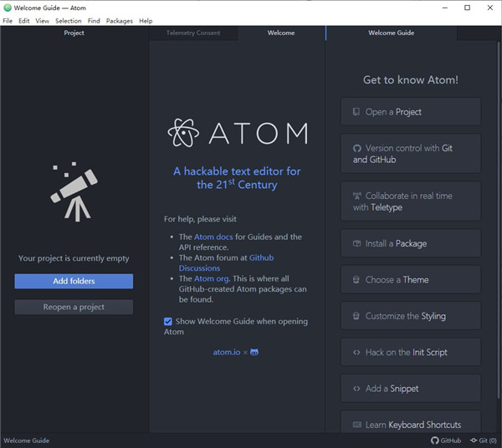Expand the Open a Project card
The image size is (502, 448).
click(x=411, y=112)
